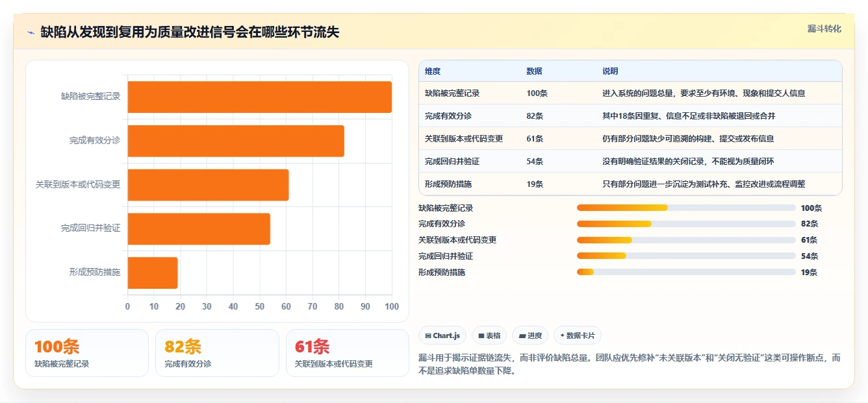Select the 表格 tag chip
The width and height of the screenshot is (868, 403).
coord(489,336)
